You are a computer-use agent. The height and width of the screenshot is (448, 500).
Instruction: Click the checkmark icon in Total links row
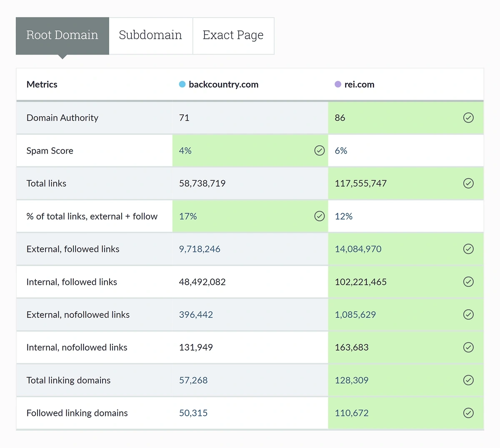pyautogui.click(x=468, y=183)
